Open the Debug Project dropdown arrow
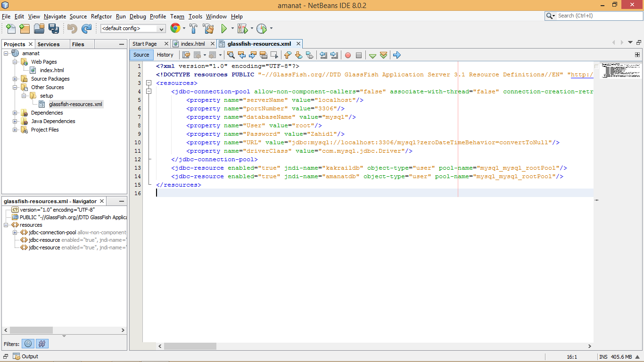 [x=252, y=28]
